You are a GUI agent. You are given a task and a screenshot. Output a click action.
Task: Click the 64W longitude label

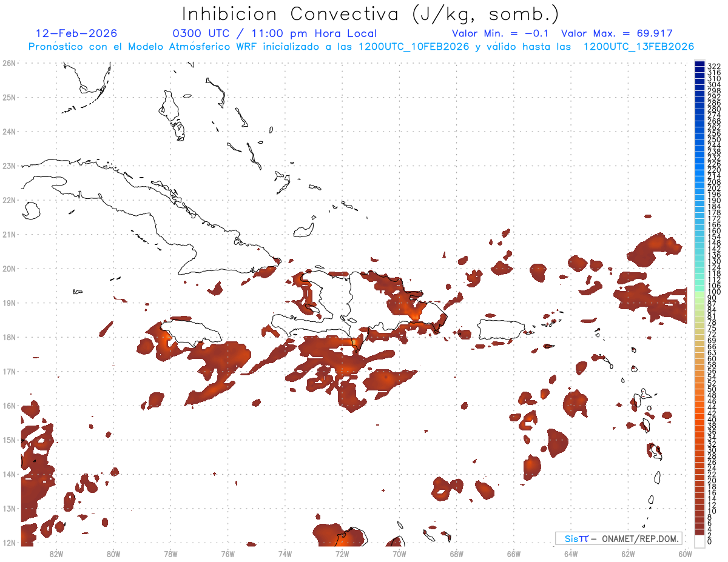click(571, 554)
